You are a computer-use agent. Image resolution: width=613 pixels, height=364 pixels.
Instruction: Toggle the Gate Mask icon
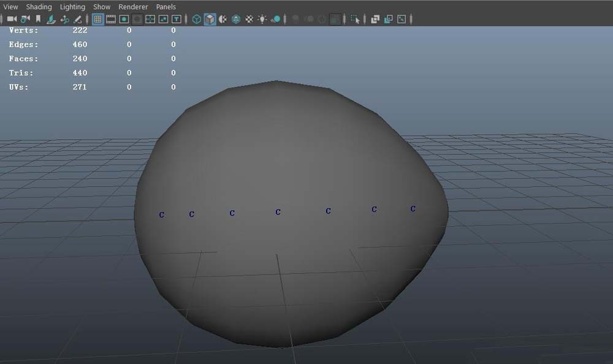137,19
